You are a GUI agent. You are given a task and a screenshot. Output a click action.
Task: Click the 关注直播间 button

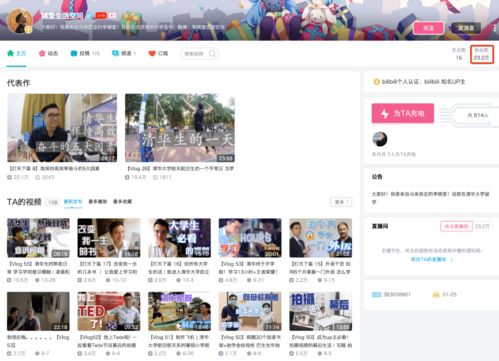tap(456, 226)
